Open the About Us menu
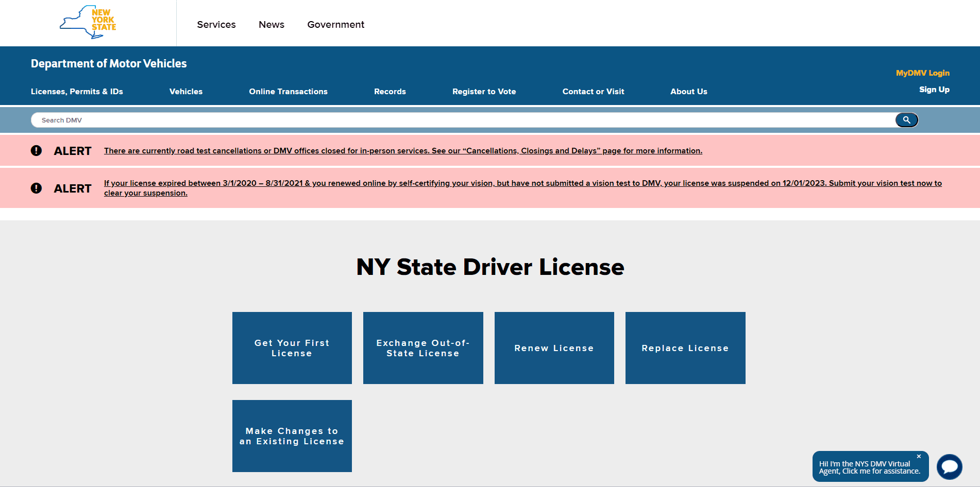Image resolution: width=980 pixels, height=487 pixels. coord(689,91)
